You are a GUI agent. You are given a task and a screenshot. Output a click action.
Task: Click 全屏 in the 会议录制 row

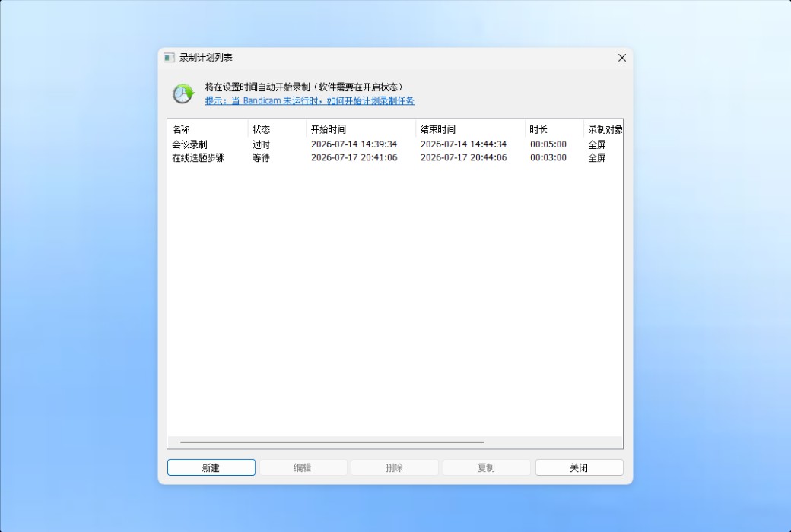pyautogui.click(x=597, y=144)
